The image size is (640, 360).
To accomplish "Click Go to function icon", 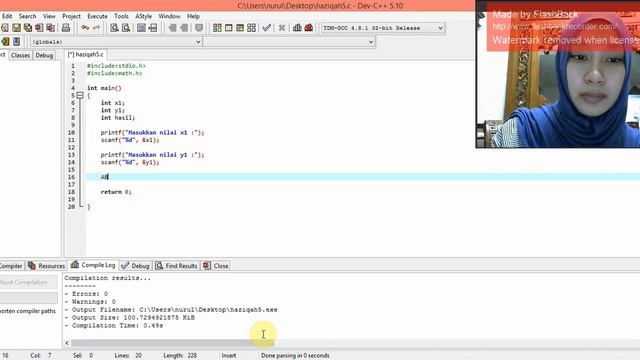I will [141, 28].
